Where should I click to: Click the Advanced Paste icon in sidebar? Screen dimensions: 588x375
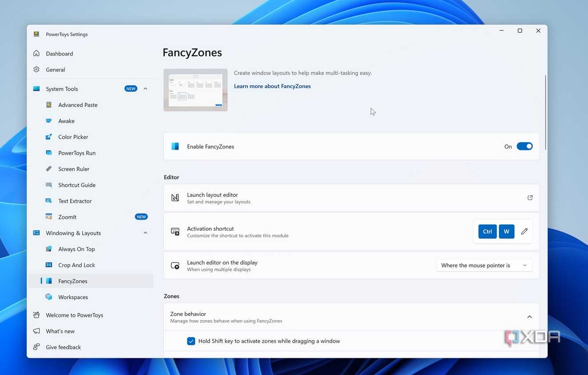point(49,105)
